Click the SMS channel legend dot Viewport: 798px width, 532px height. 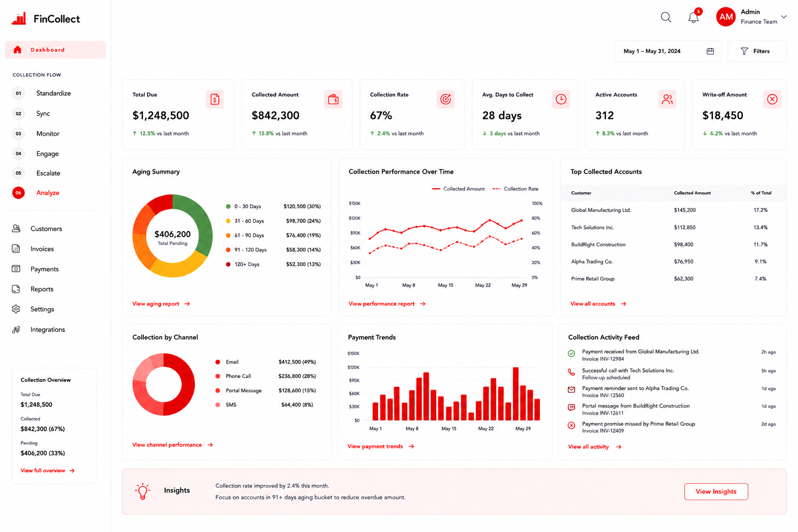tap(218, 405)
